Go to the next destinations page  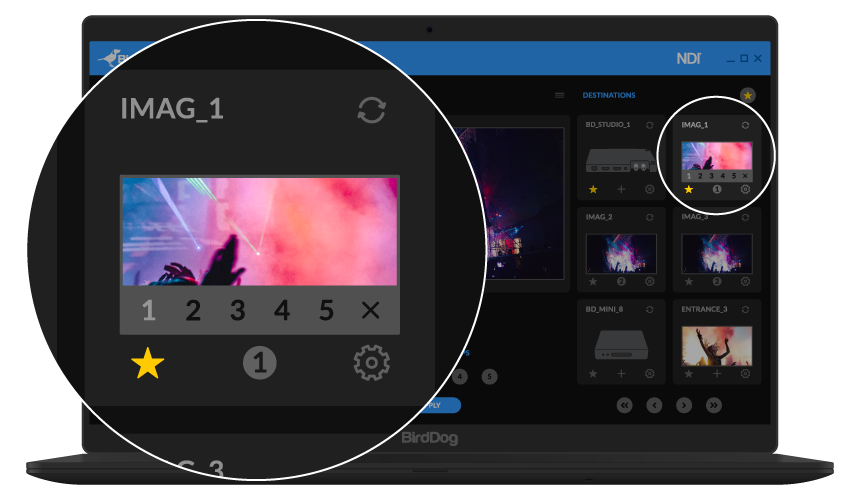click(683, 405)
